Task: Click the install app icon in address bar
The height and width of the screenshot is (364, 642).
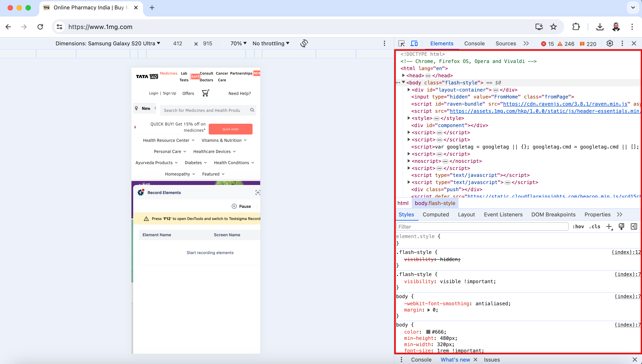Action: [539, 27]
